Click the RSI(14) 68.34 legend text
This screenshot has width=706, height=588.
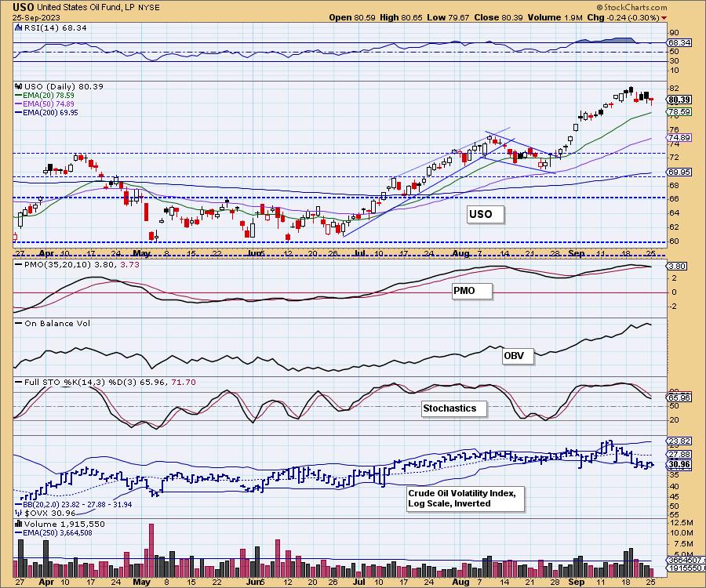pos(56,27)
